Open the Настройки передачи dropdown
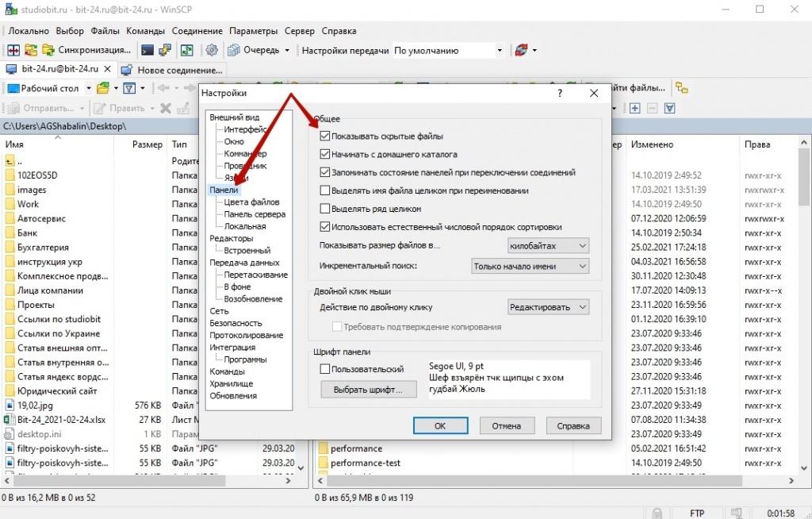 tap(500, 49)
